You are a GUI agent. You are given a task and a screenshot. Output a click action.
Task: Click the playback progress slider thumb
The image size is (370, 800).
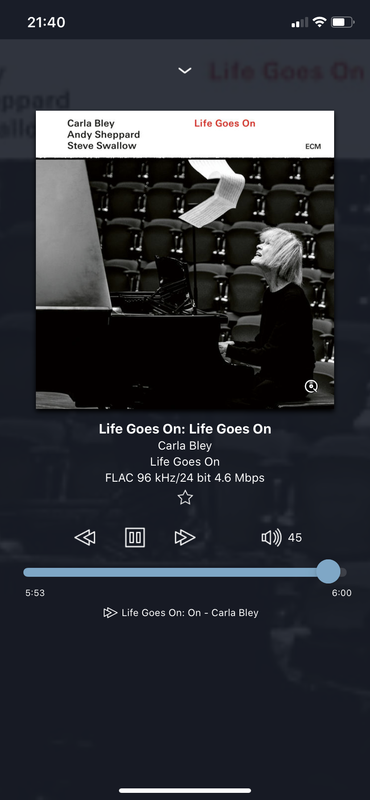click(x=328, y=571)
